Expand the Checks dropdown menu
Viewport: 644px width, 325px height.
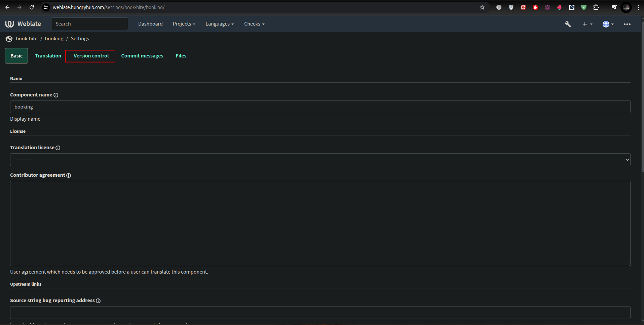click(x=254, y=24)
